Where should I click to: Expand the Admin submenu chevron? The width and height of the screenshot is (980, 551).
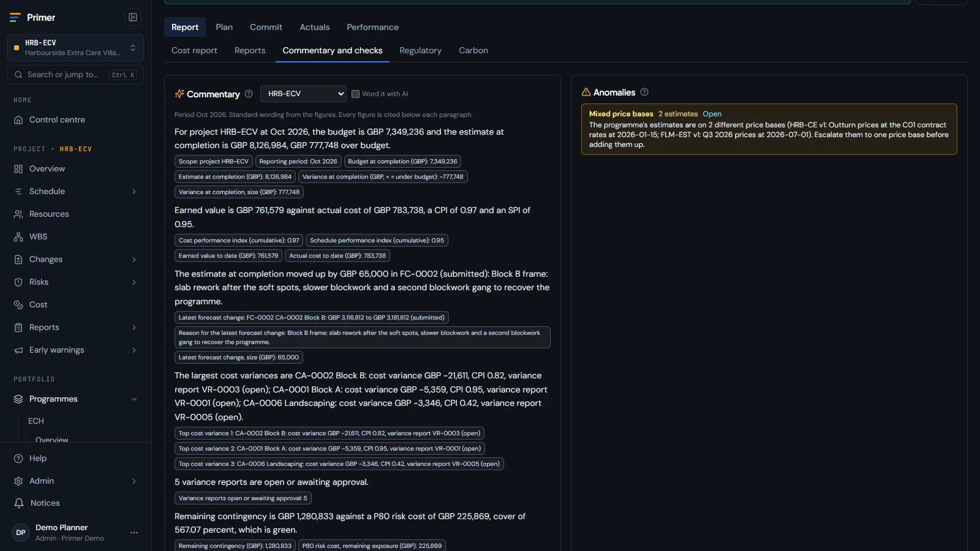[134, 481]
